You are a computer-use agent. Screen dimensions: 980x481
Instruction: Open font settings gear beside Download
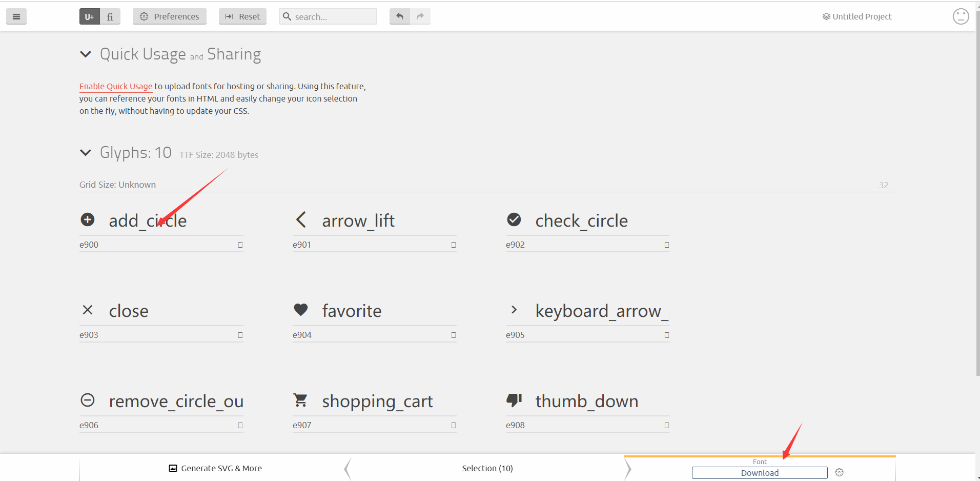[x=839, y=472]
